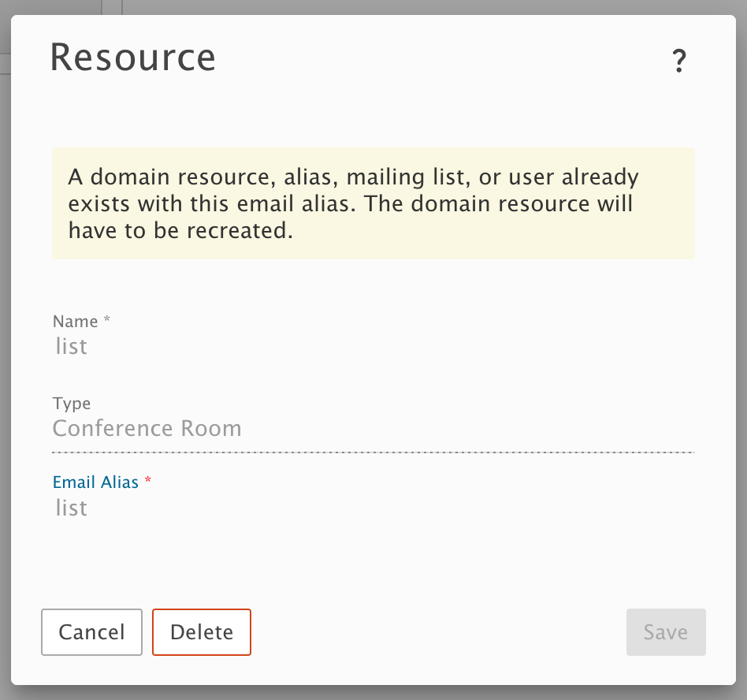
Task: Delete this domain resource
Action: pyautogui.click(x=202, y=632)
